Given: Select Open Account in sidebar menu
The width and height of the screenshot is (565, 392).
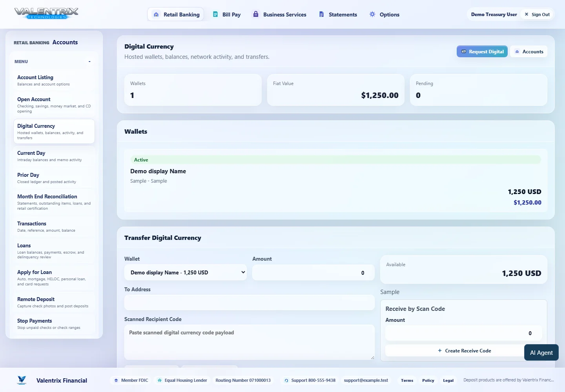Looking at the screenshot, I should coord(54,105).
